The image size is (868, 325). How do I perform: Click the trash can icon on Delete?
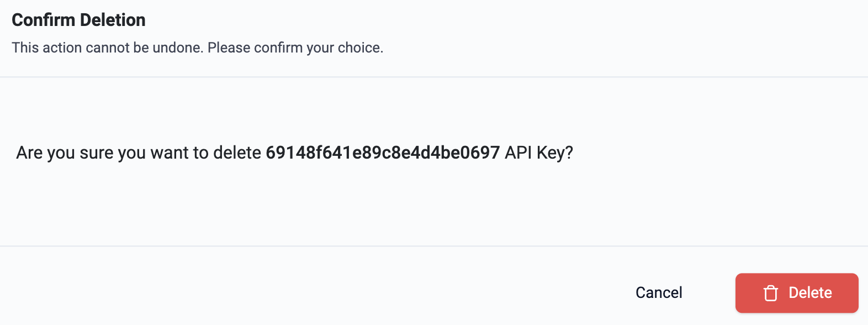(x=770, y=293)
